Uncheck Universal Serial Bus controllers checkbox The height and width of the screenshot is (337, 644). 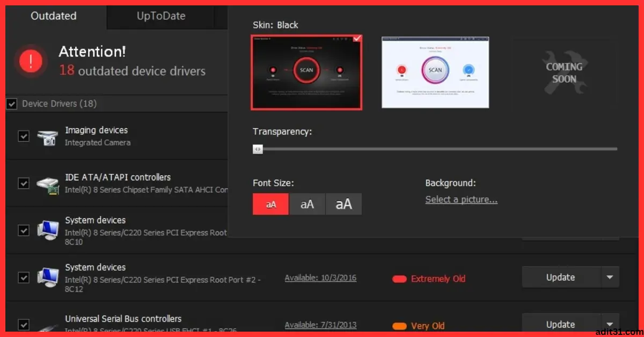point(24,325)
